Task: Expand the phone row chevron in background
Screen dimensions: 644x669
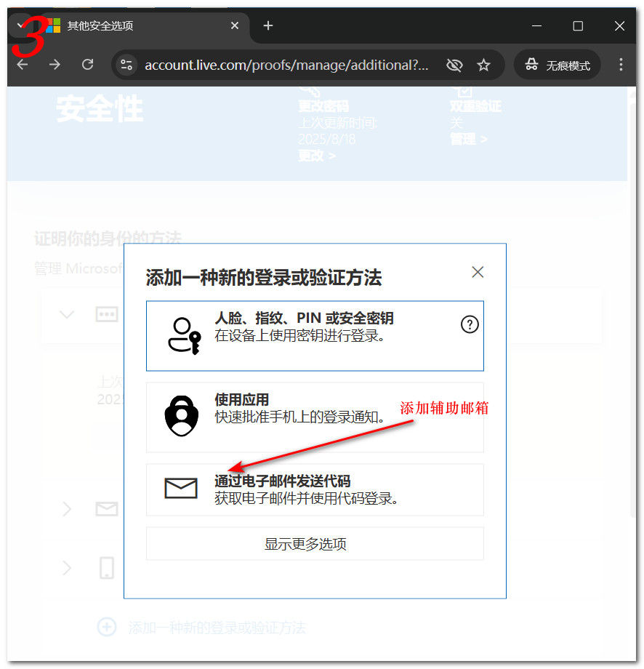Action: [67, 568]
